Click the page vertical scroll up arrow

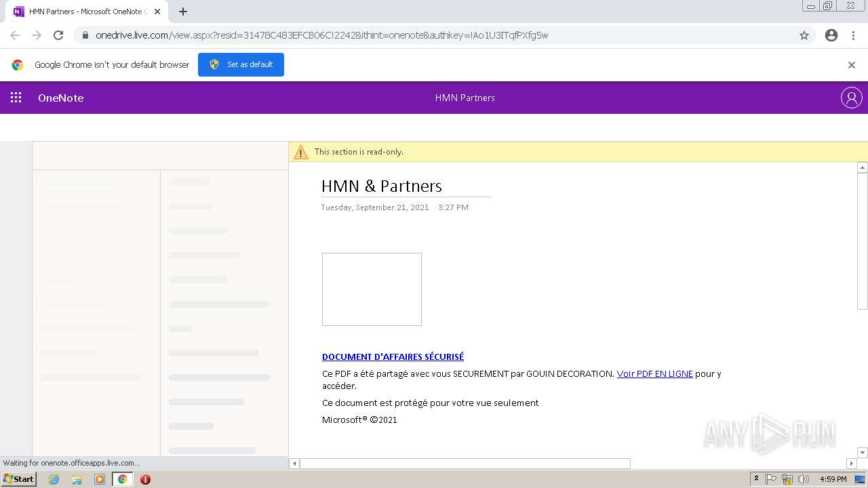[x=863, y=167]
